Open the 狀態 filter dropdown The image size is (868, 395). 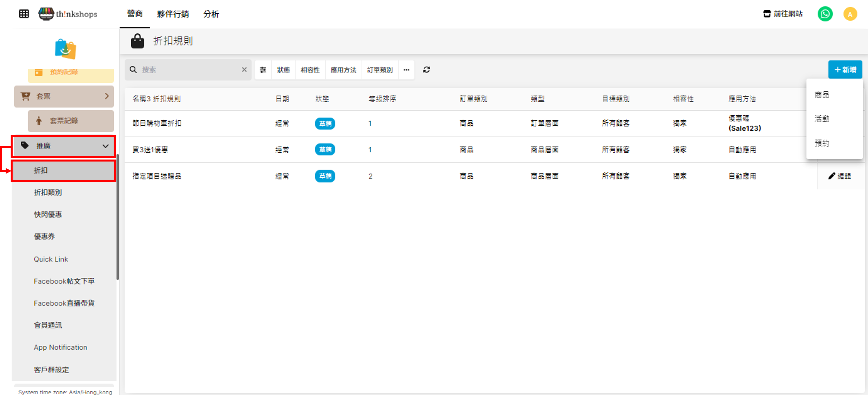(x=283, y=70)
